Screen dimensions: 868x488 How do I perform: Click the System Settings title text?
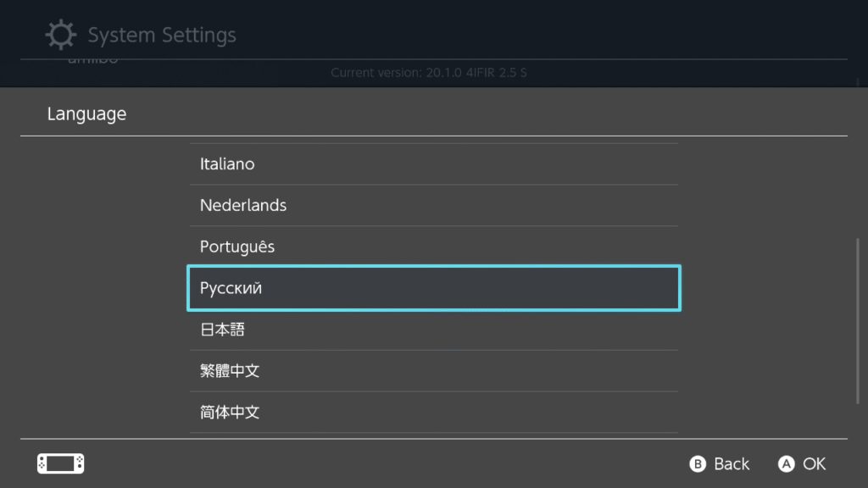tap(162, 36)
